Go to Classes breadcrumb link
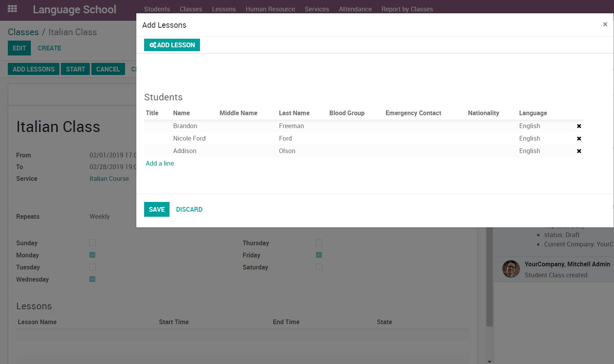The image size is (614, 364). [23, 32]
